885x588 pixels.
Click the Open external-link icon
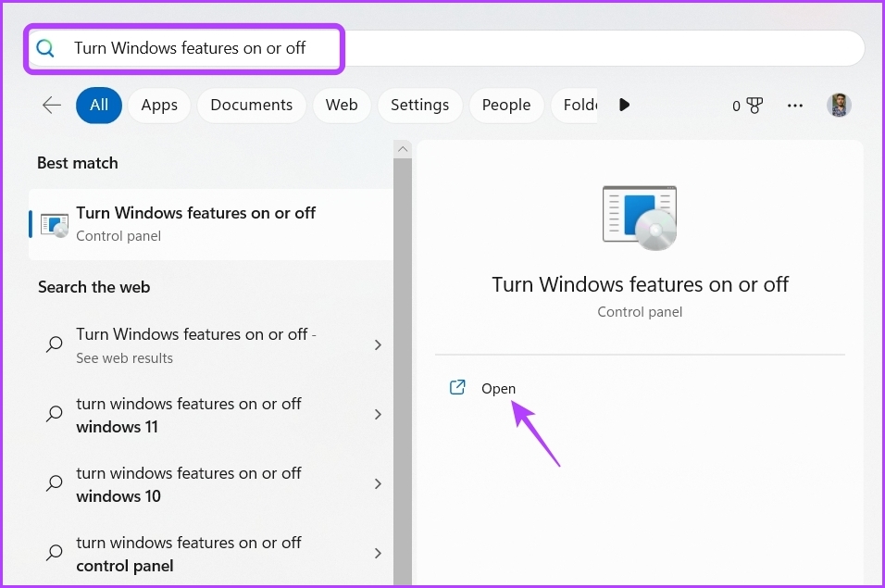click(x=457, y=388)
